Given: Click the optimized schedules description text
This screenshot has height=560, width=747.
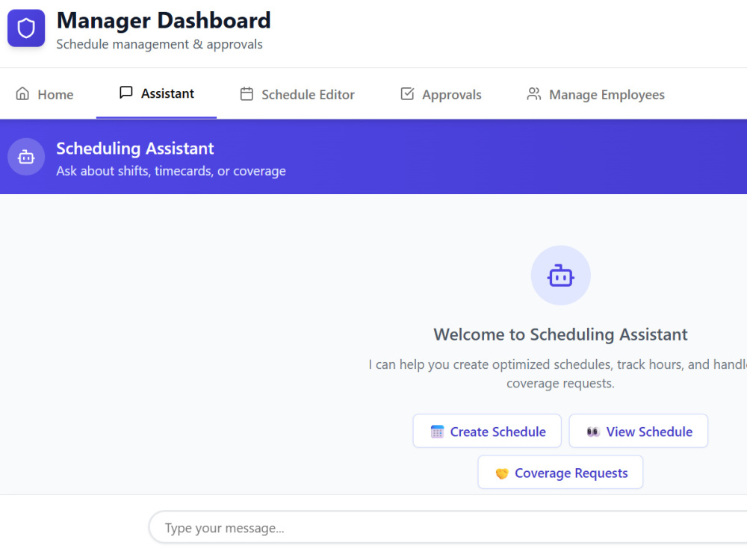Looking at the screenshot, I should [558, 374].
